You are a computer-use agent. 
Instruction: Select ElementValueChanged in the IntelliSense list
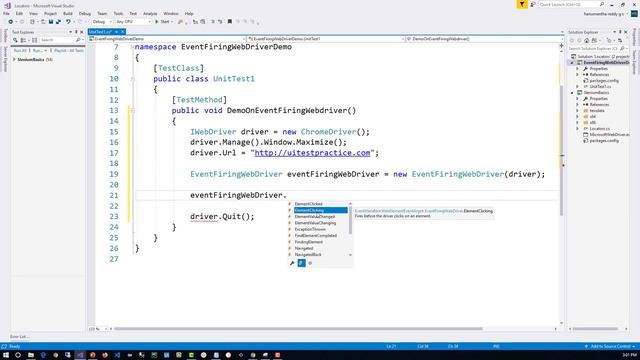(x=315, y=217)
